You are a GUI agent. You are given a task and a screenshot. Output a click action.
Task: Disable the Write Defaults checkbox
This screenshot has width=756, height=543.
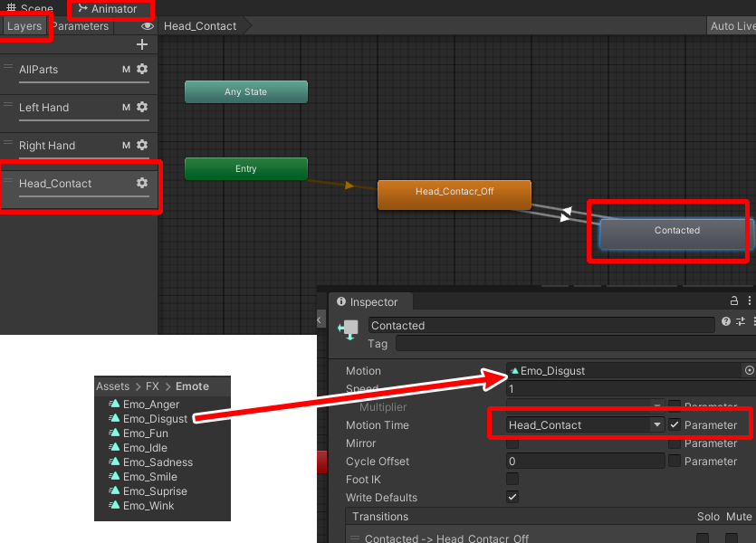pyautogui.click(x=512, y=498)
